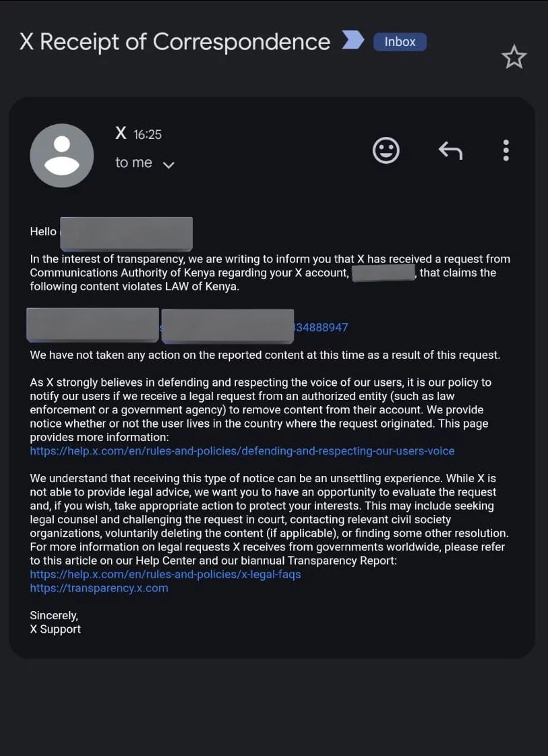Open the three-dot more options menu
The image size is (548, 756).
(506, 150)
